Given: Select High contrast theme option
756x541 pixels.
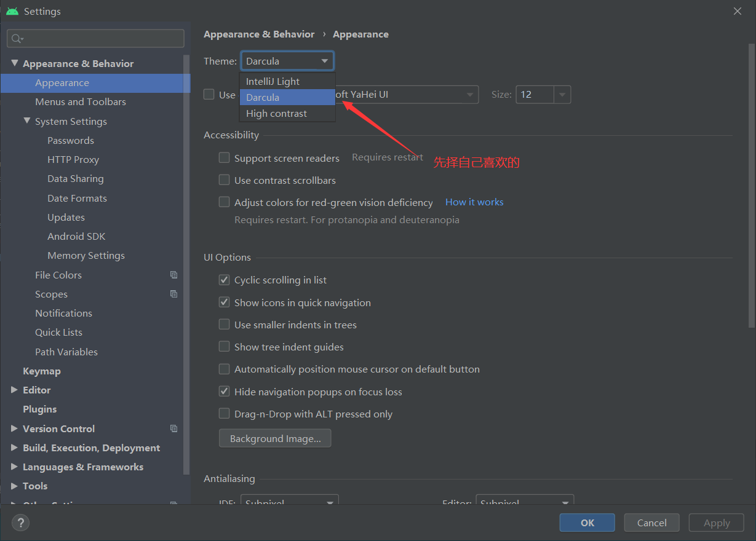Looking at the screenshot, I should pos(287,113).
